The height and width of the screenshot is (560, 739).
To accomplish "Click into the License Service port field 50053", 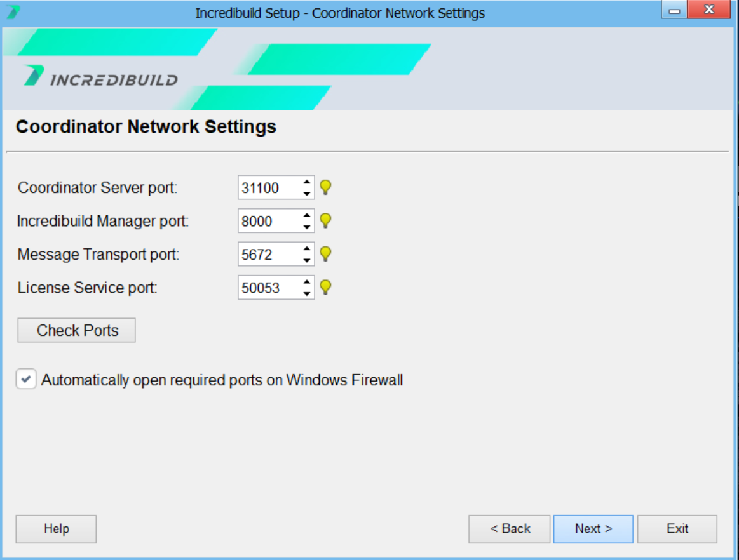I will [268, 288].
